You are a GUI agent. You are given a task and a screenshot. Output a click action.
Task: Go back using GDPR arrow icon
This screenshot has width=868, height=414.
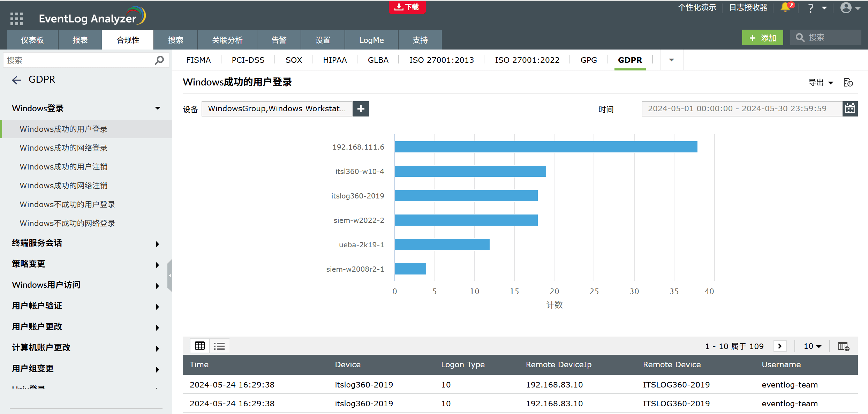tap(16, 80)
